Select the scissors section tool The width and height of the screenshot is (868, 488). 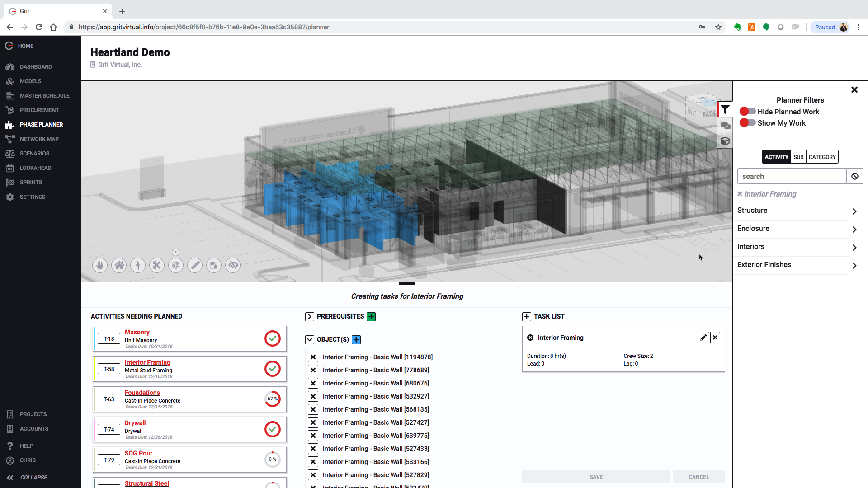click(x=157, y=265)
